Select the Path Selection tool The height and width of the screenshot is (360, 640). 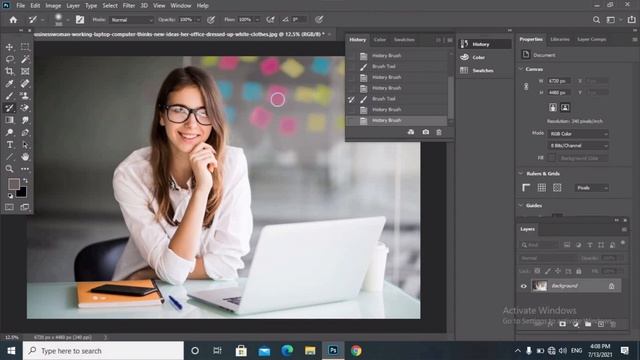[25, 144]
